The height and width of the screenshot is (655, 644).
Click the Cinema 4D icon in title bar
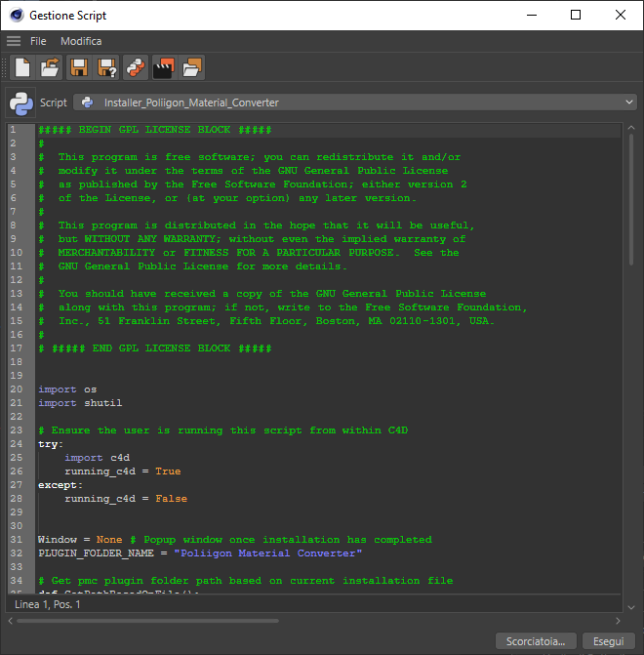pos(17,15)
